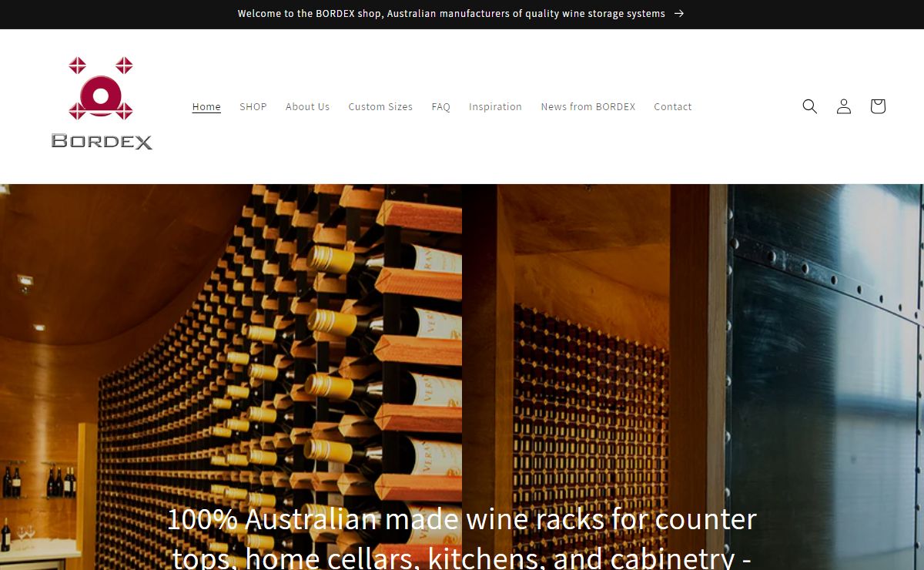Visit the Inspiration page
Image resolution: width=924 pixels, height=570 pixels.
click(495, 107)
